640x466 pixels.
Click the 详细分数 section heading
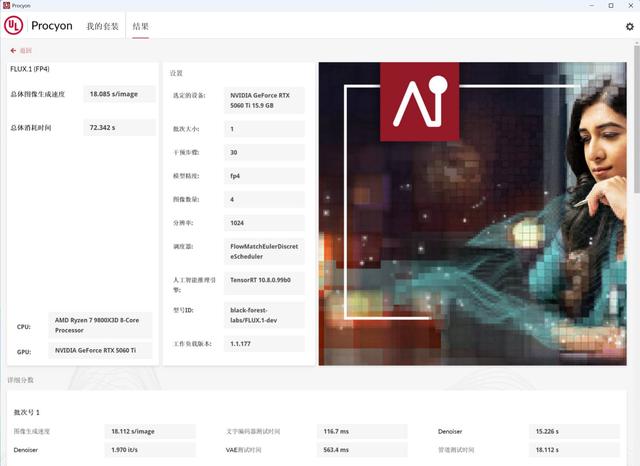pos(20,380)
